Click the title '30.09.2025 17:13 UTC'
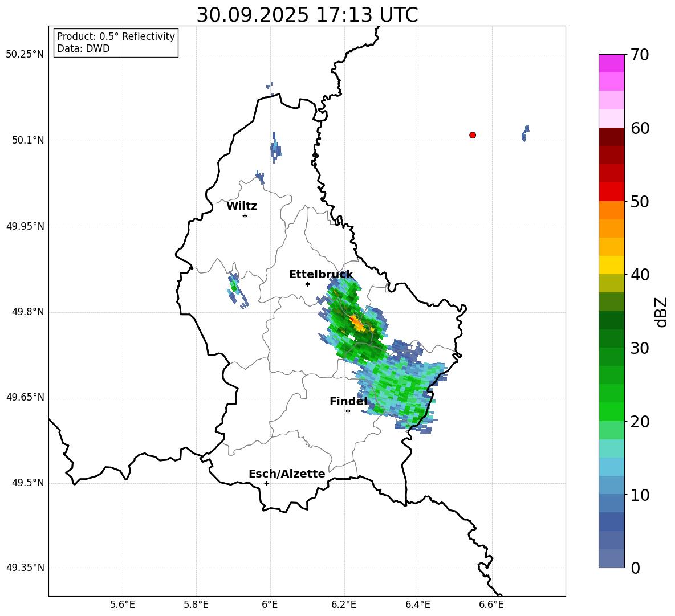The image size is (675, 616). [307, 15]
